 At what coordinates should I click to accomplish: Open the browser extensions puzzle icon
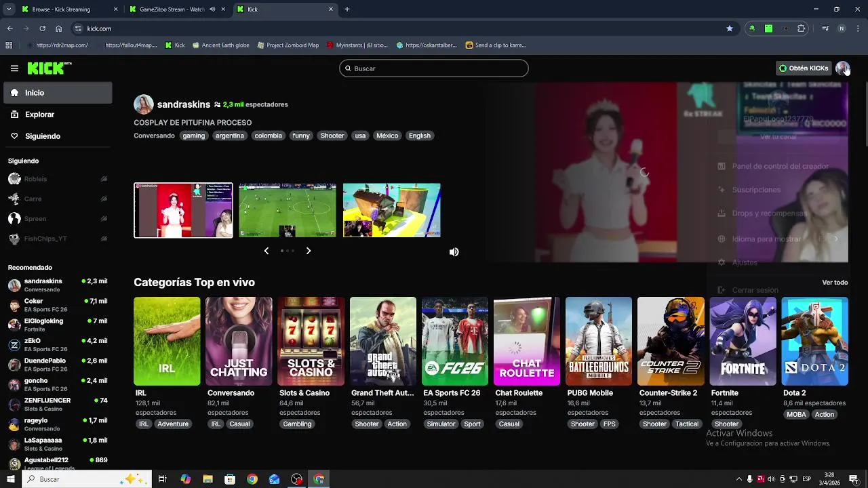pyautogui.click(x=802, y=28)
